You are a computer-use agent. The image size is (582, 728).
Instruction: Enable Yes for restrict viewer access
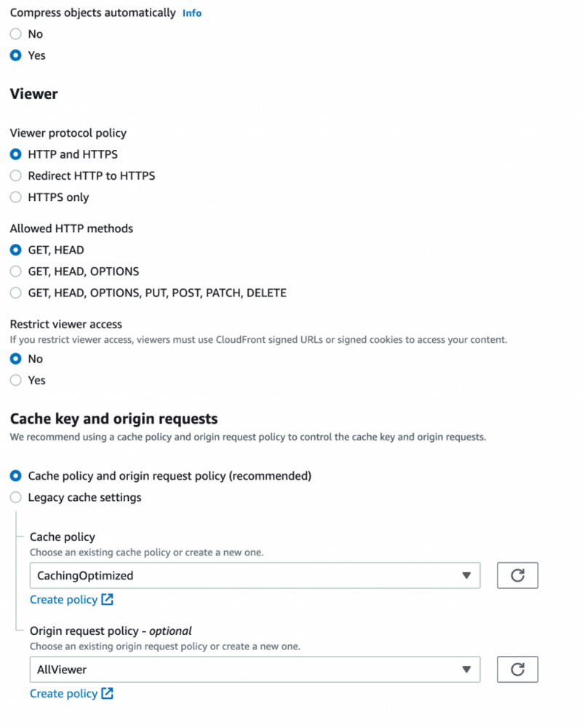pos(16,380)
